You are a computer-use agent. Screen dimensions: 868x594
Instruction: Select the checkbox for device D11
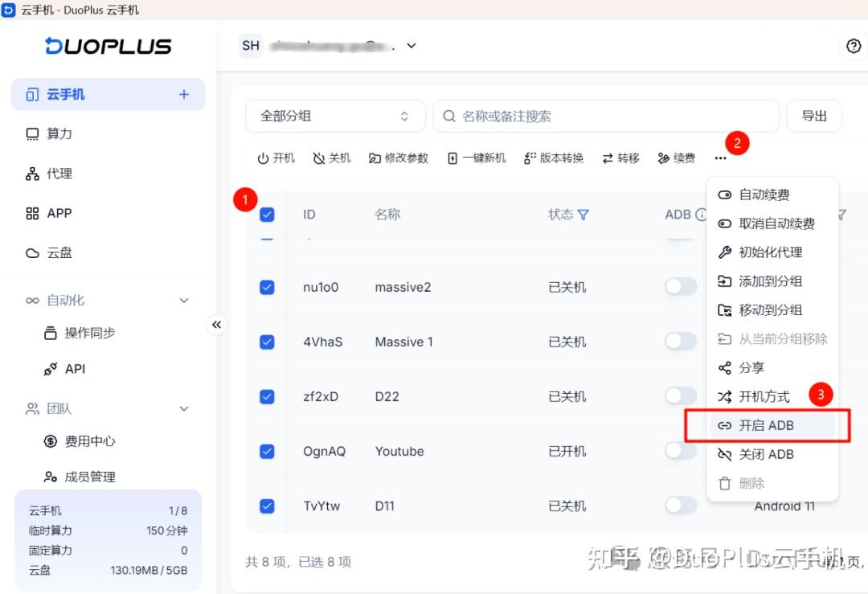(x=267, y=506)
